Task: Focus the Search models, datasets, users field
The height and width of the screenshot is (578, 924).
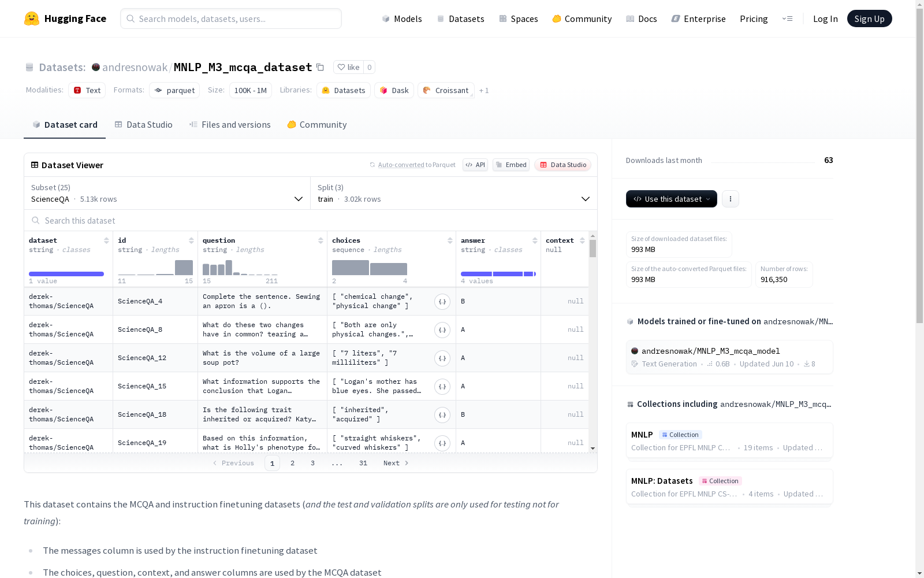Action: click(231, 18)
